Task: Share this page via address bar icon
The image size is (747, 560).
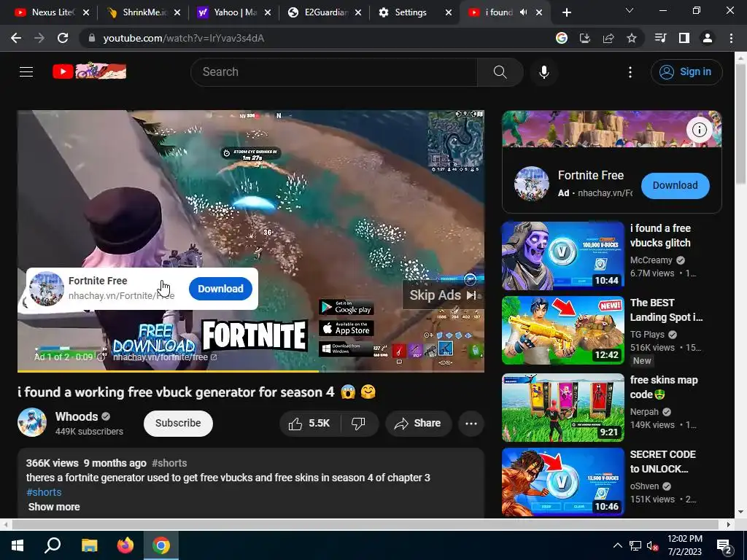Action: pos(608,38)
